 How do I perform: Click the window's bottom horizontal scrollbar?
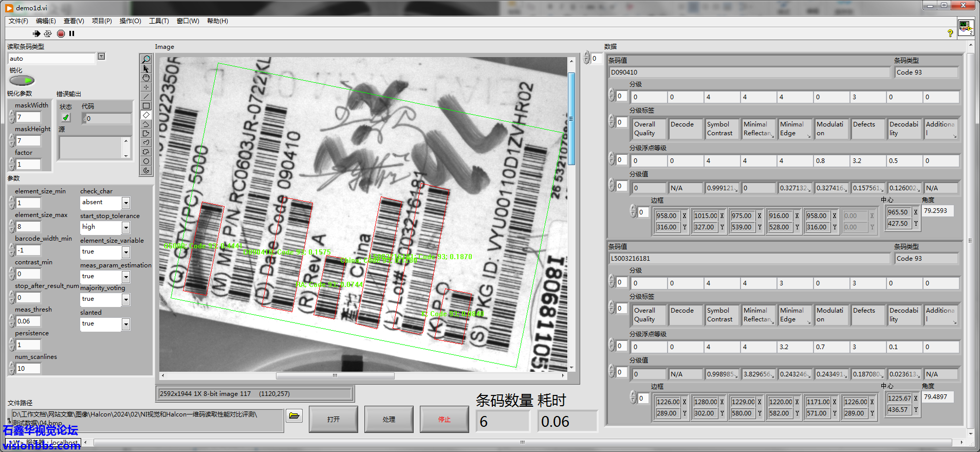(523, 442)
